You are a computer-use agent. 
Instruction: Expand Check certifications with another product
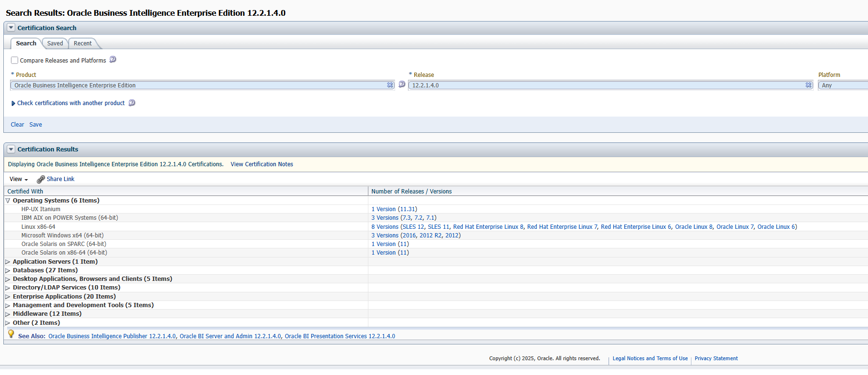click(13, 103)
